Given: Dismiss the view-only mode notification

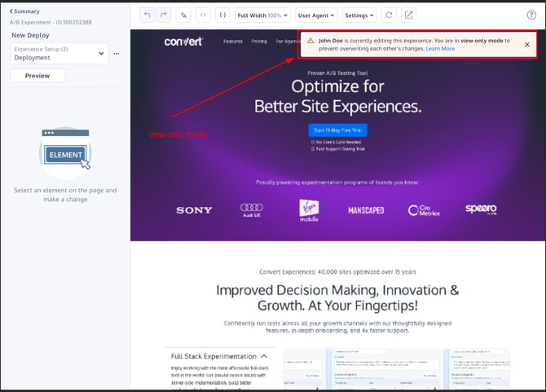Looking at the screenshot, I should pyautogui.click(x=527, y=44).
